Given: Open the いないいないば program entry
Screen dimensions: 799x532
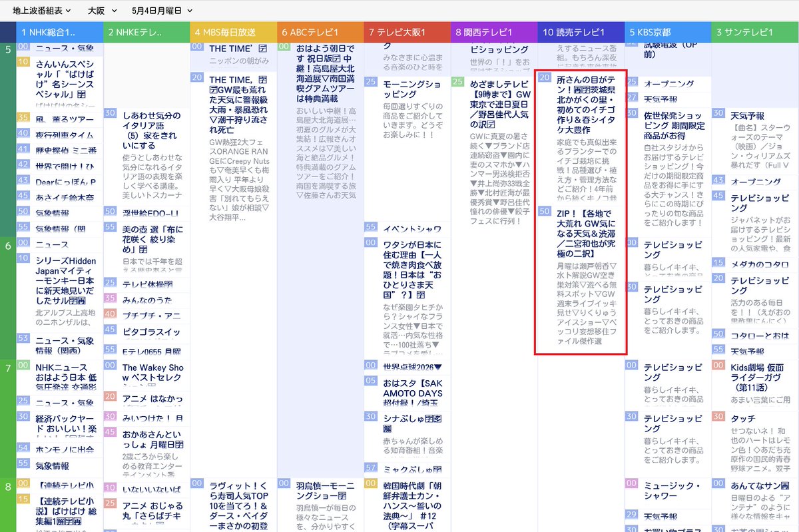Looking at the screenshot, I should tap(153, 489).
